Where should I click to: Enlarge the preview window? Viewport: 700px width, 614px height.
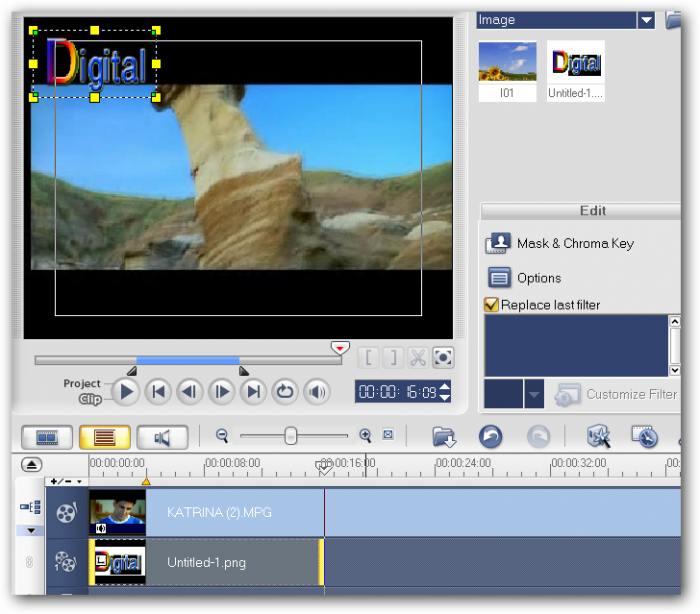click(443, 358)
